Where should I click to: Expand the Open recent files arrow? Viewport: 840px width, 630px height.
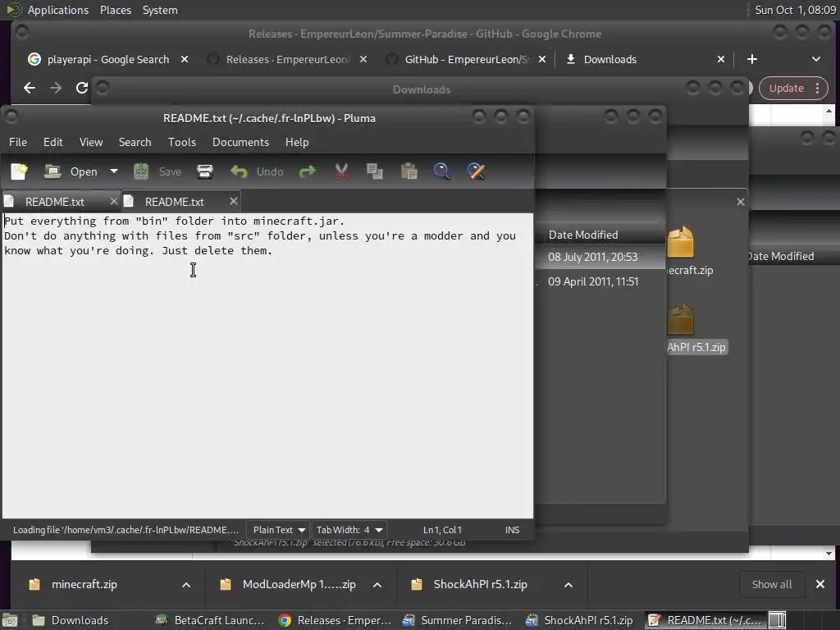113,171
